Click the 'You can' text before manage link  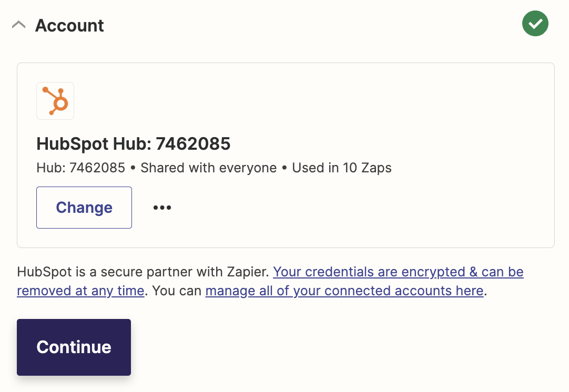pos(177,291)
